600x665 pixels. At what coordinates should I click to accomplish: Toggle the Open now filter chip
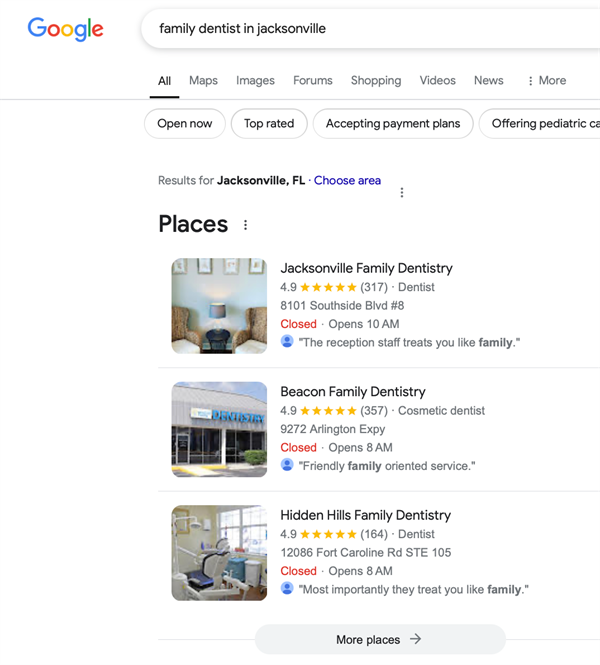tap(185, 124)
